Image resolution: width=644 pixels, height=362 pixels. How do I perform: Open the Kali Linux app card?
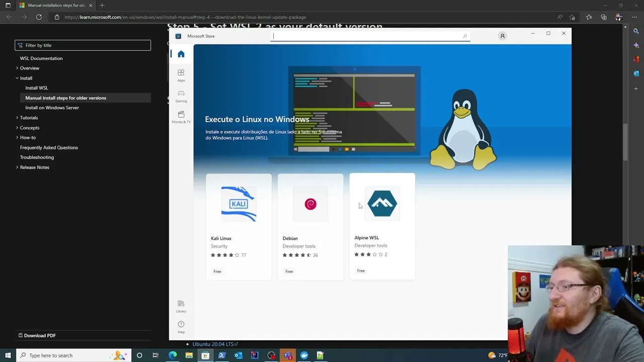[238, 227]
